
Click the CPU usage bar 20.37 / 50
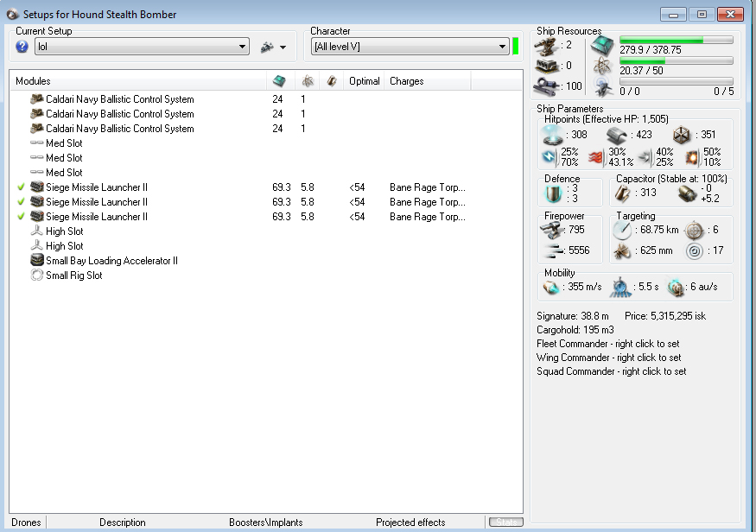676,60
